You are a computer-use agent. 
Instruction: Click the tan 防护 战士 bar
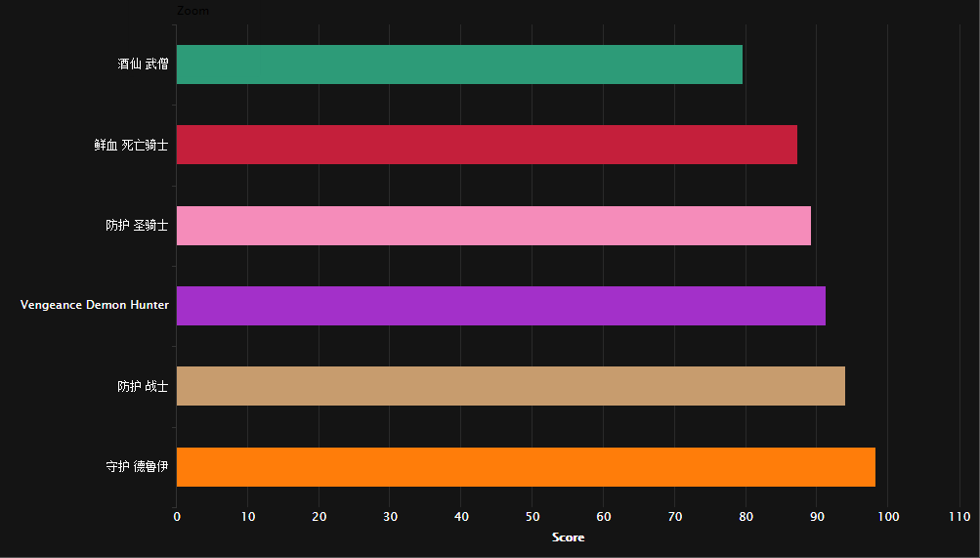[x=511, y=386]
